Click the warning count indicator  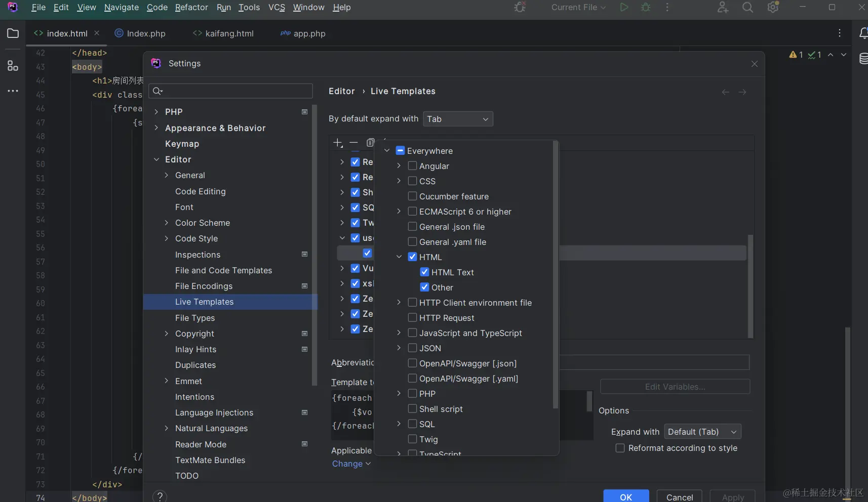(x=796, y=55)
